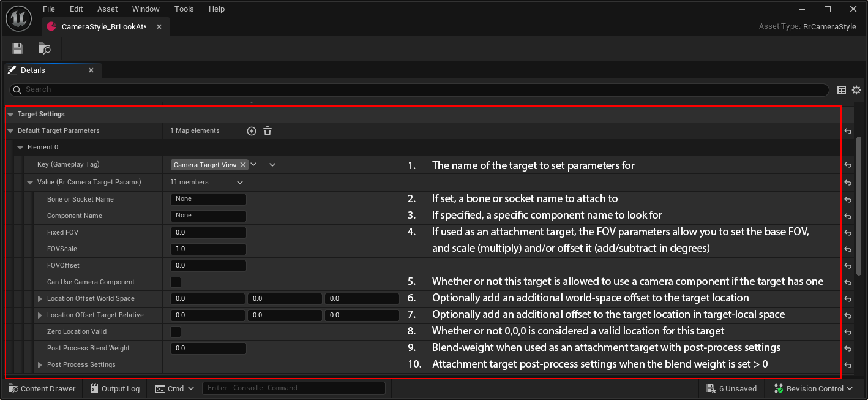Reset Post Process Settings to default
This screenshot has height=400, width=868.
[848, 365]
